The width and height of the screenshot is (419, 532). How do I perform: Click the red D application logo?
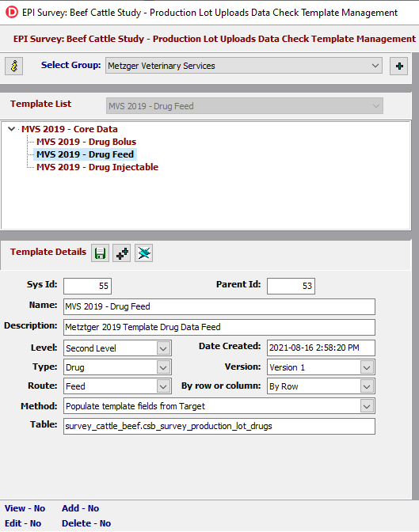(x=12, y=13)
